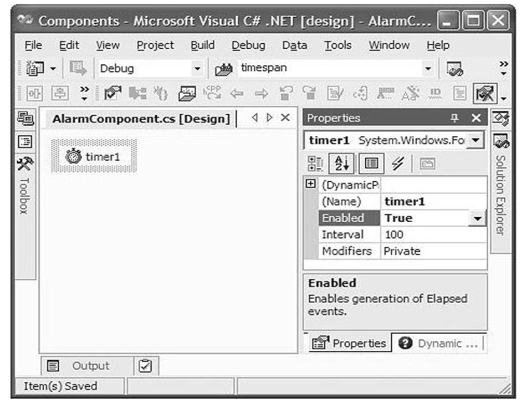The width and height of the screenshot is (532, 399).
Task: Open the Debug configuration dropdown
Action: (197, 69)
